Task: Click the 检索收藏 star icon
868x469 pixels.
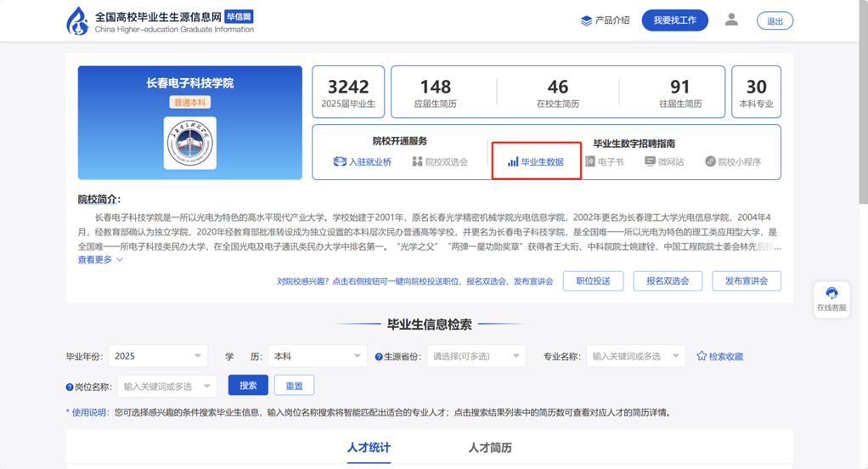Action: (x=702, y=356)
